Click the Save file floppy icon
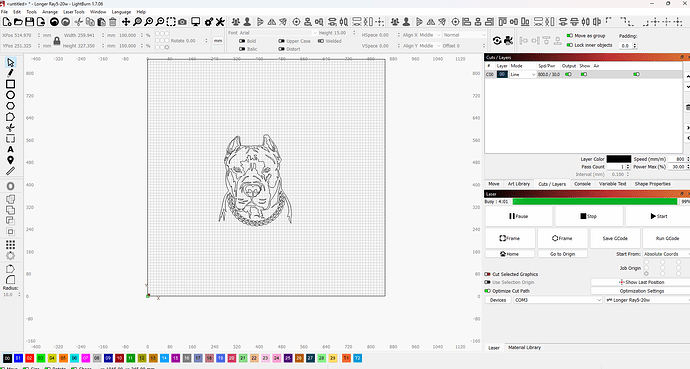This screenshot has height=369, width=690. [29, 22]
